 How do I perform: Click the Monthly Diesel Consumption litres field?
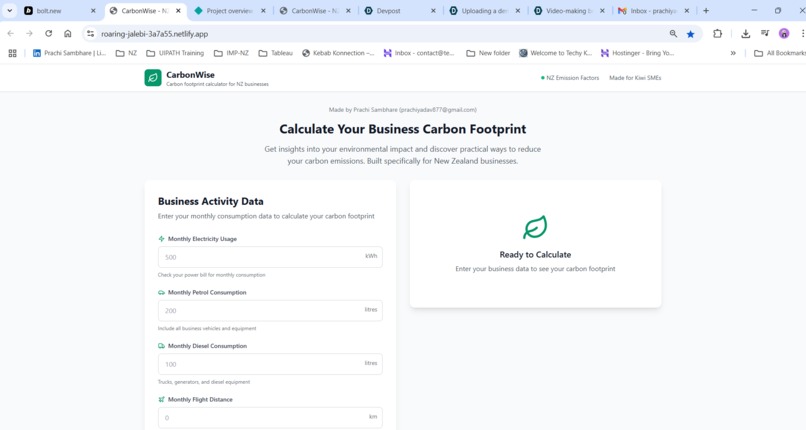270,364
